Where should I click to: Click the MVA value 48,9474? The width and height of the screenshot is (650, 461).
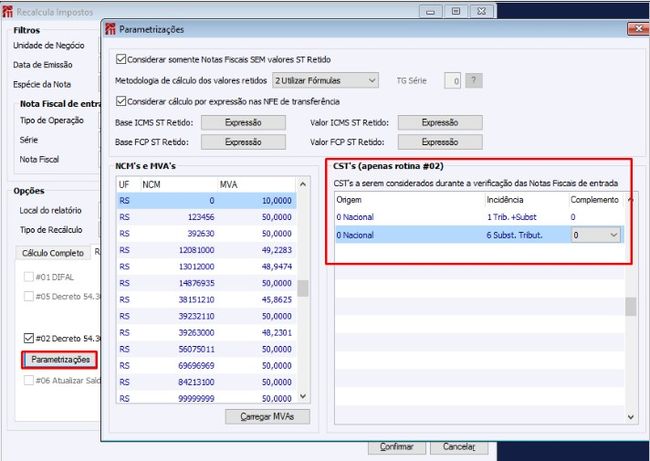click(x=276, y=267)
